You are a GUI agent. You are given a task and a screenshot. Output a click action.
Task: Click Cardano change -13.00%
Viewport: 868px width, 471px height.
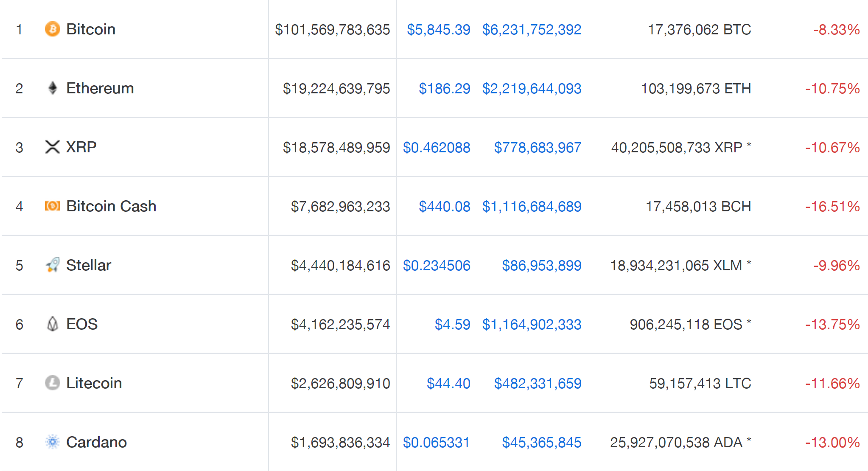click(x=833, y=442)
